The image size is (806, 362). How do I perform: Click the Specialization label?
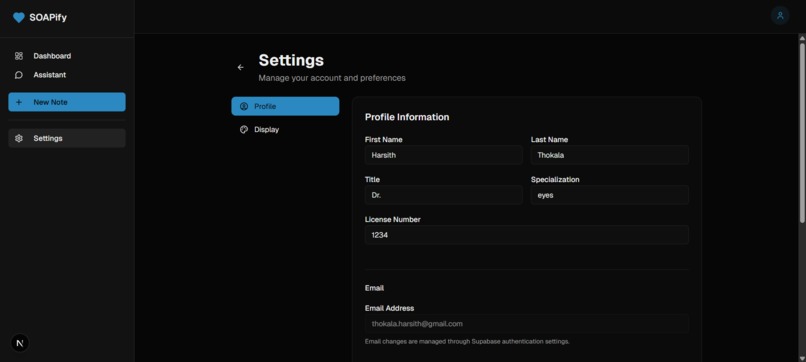(555, 179)
